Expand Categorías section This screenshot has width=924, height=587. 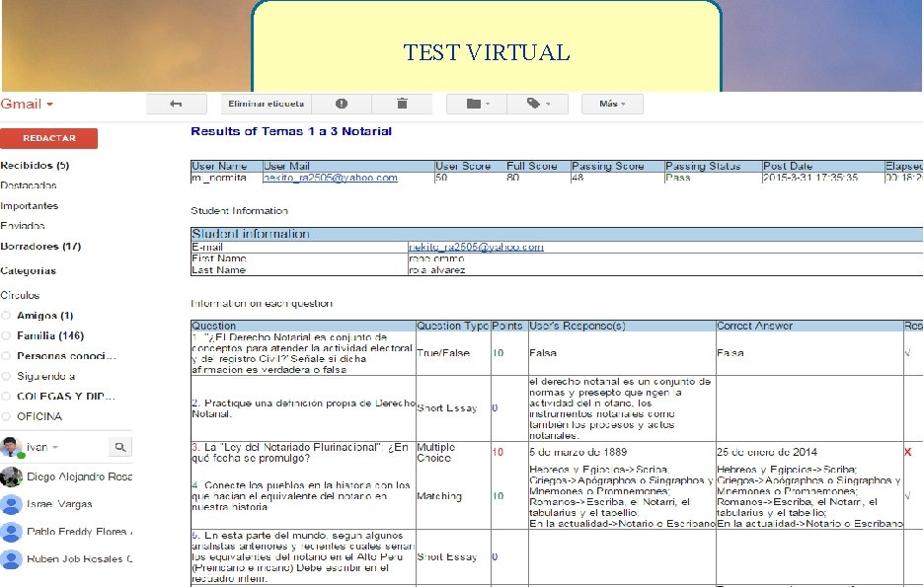(29, 271)
